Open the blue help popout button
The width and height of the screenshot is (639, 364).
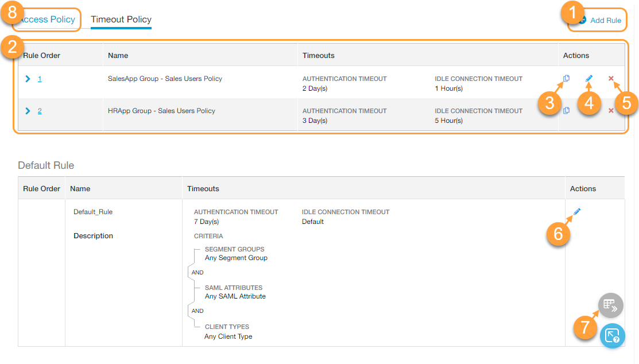(x=612, y=336)
